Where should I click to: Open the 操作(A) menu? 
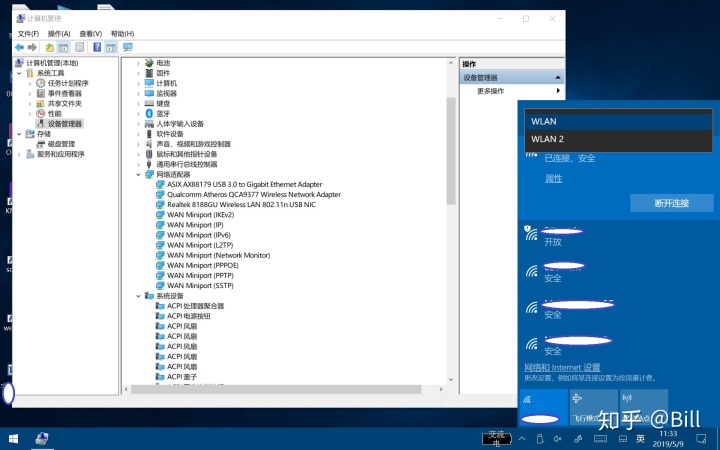[x=59, y=34]
